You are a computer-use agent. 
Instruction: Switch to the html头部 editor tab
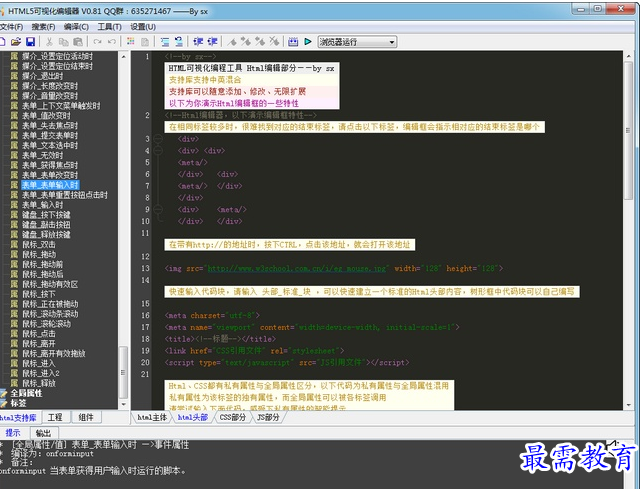click(x=192, y=418)
